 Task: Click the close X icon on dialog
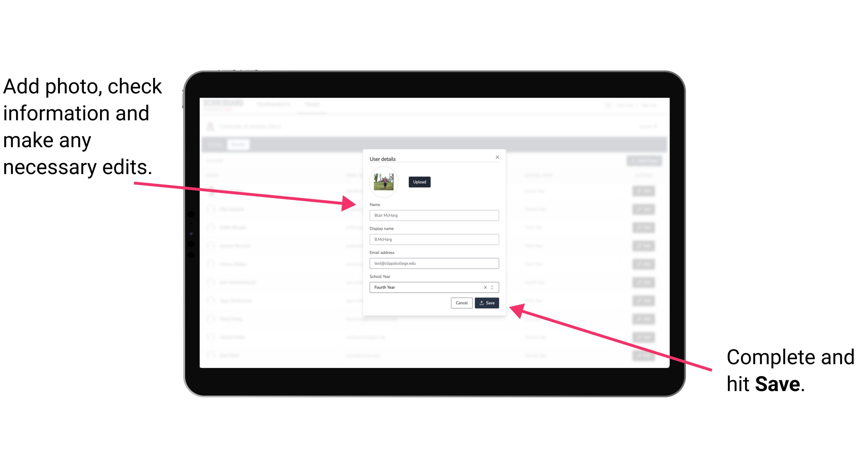point(497,156)
